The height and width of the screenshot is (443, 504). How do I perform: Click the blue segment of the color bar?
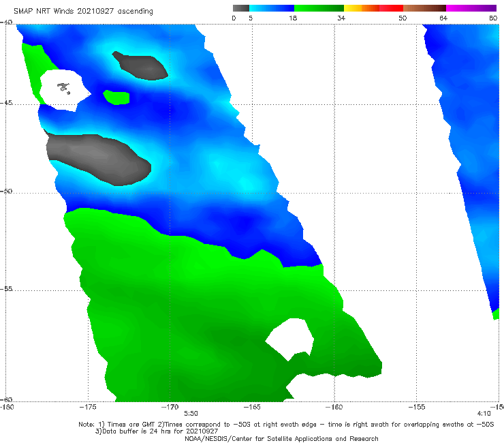[x=272, y=8]
